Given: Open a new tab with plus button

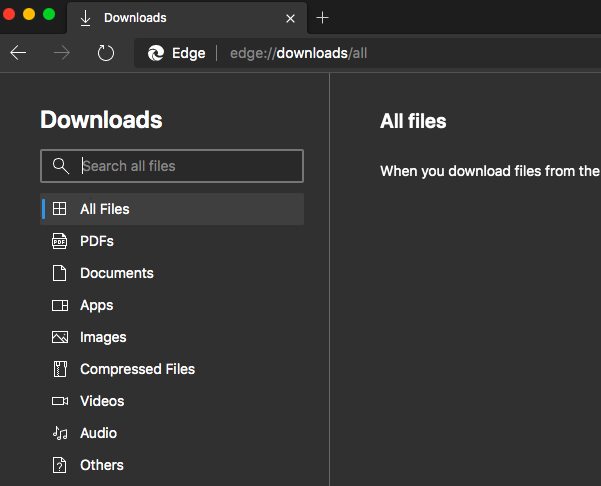Looking at the screenshot, I should pos(322,18).
